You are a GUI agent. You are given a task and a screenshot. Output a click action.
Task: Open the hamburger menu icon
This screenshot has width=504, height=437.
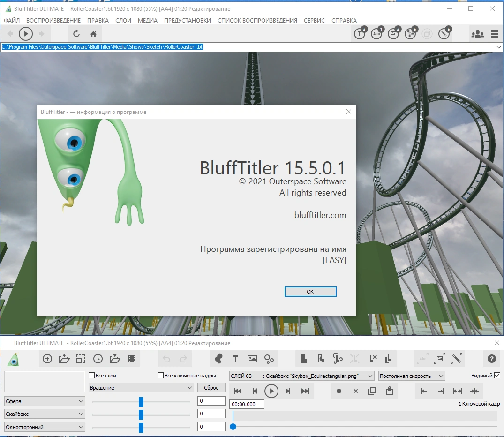pyautogui.click(x=495, y=34)
